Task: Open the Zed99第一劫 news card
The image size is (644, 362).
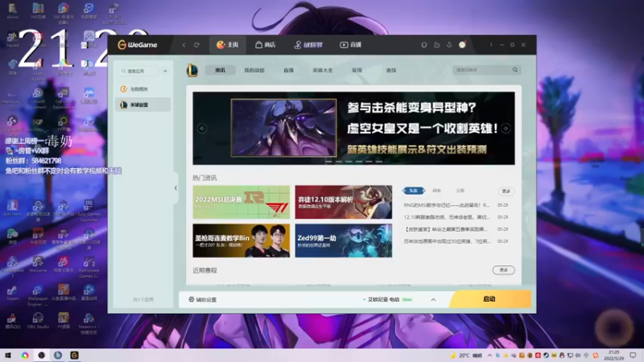Action: point(344,241)
